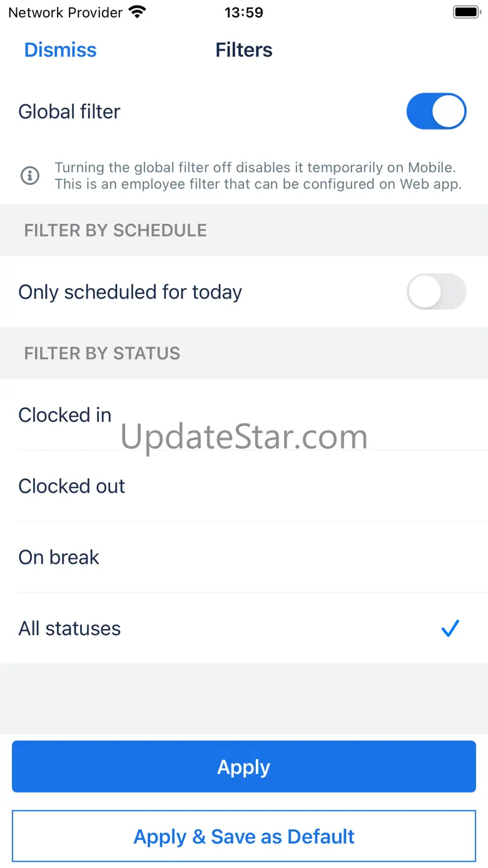Click the FILTER BY STATUS section header
The image size is (488, 868).
[x=102, y=354]
